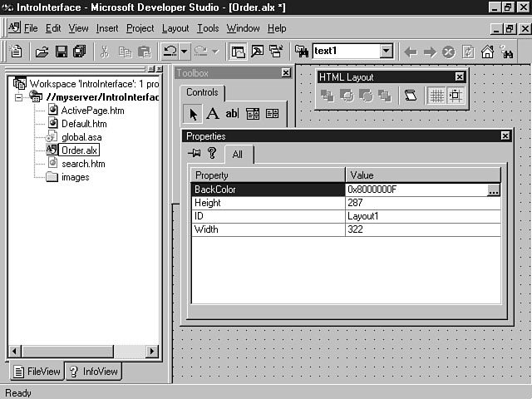
Task: Choose the TextBox control in Toolbox
Action: pos(232,114)
